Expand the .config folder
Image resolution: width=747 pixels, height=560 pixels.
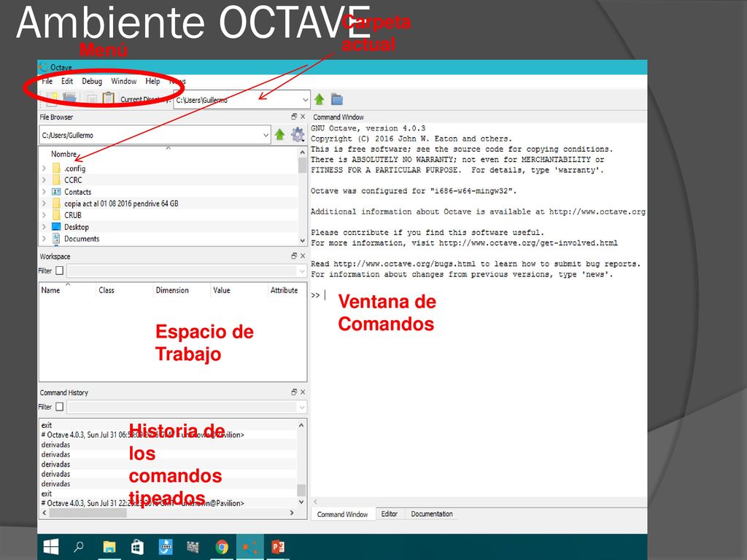click(x=44, y=168)
